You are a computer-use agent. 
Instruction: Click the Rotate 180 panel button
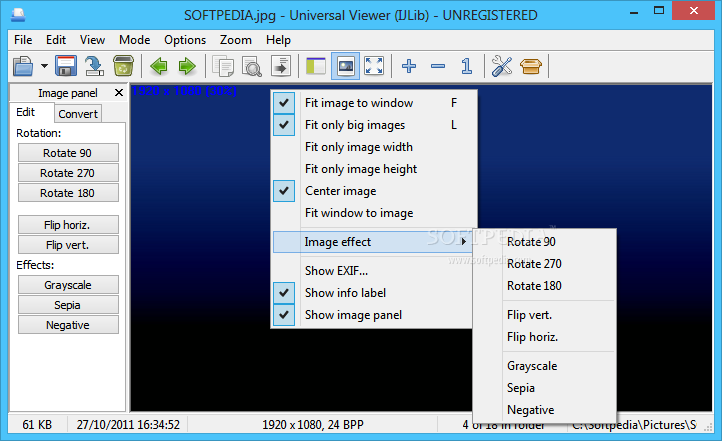pyautogui.click(x=68, y=193)
